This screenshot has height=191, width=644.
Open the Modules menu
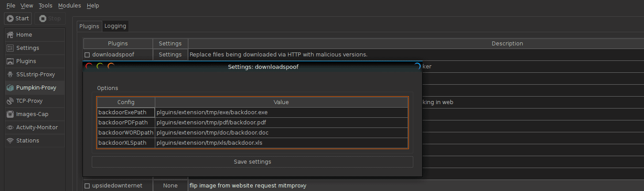[70, 6]
